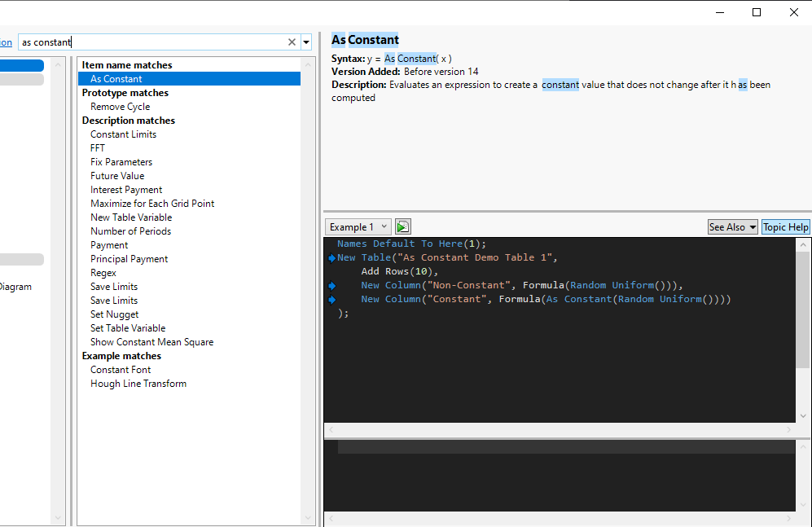Image resolution: width=812 pixels, height=527 pixels.
Task: Maximize the Scripting Index window
Action: 757,12
